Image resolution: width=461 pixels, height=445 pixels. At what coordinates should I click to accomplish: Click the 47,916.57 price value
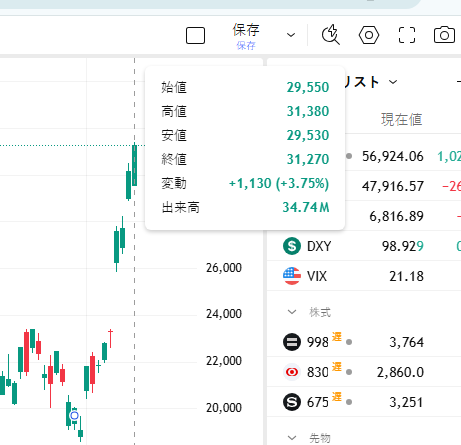tap(393, 186)
